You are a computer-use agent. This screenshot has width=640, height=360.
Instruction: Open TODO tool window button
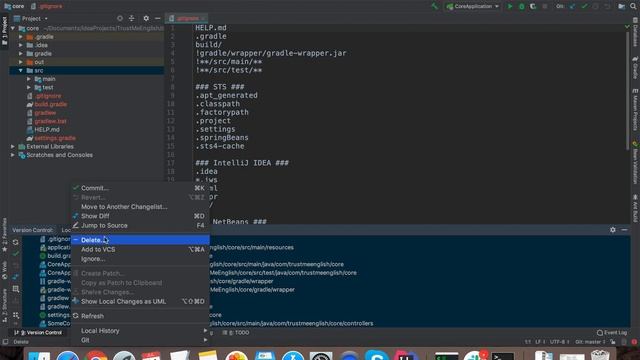(236, 333)
